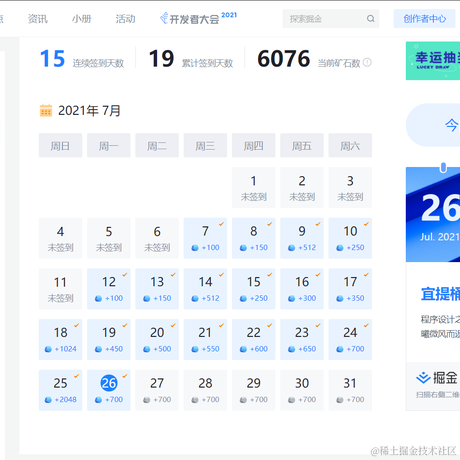Click the ore icon on day 7
Screen dimensions: 460x460
point(195,248)
